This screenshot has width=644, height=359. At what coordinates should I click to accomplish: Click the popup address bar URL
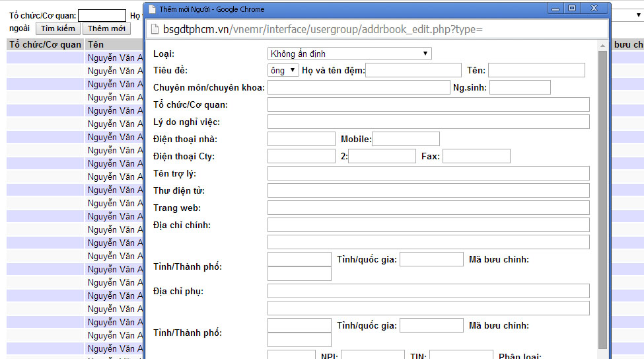(322, 29)
